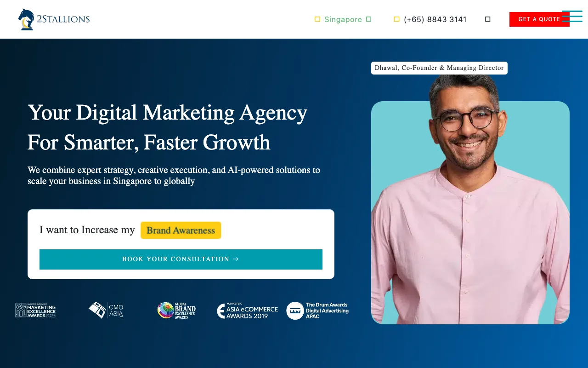The width and height of the screenshot is (588, 368).
Task: Click the paragraph starting "We combine expert strategy"
Action: [x=174, y=175]
